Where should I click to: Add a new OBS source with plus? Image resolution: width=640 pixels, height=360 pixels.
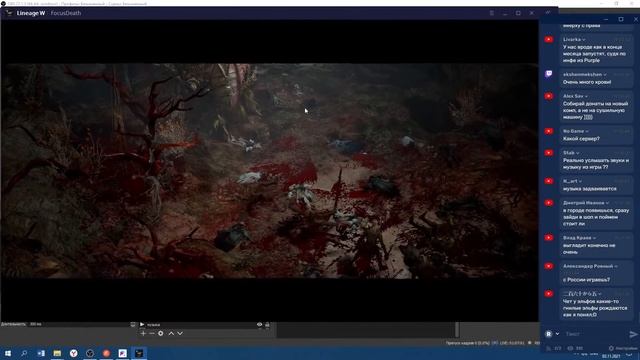coord(143,333)
